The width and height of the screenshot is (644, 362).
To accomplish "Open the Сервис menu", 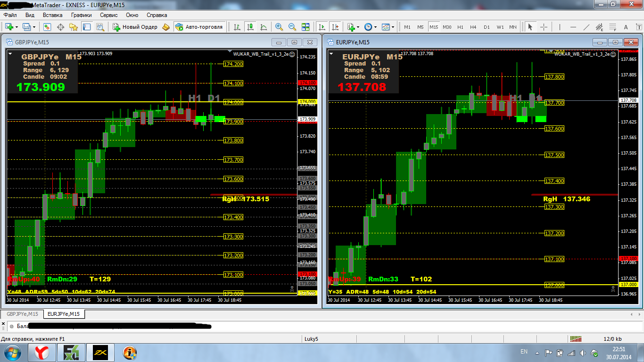I will point(109,15).
